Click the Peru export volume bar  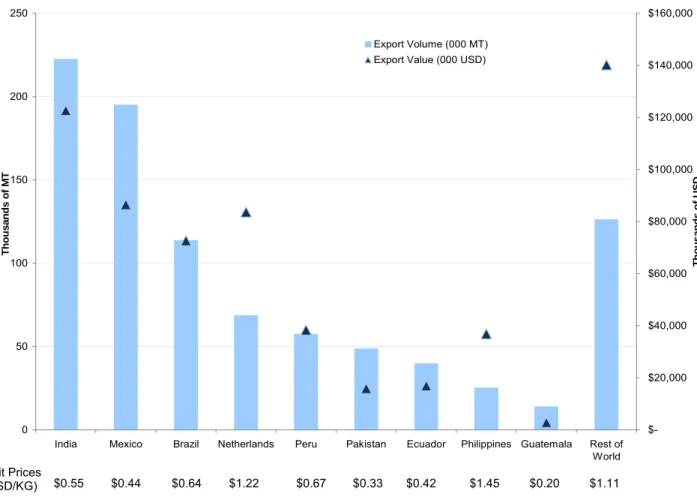tap(306, 382)
